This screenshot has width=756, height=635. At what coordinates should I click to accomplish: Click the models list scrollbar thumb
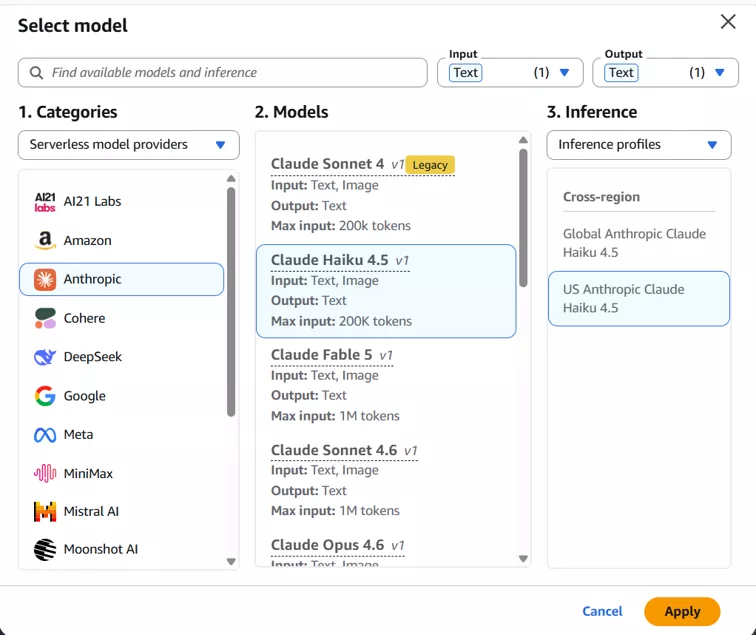pos(523,218)
